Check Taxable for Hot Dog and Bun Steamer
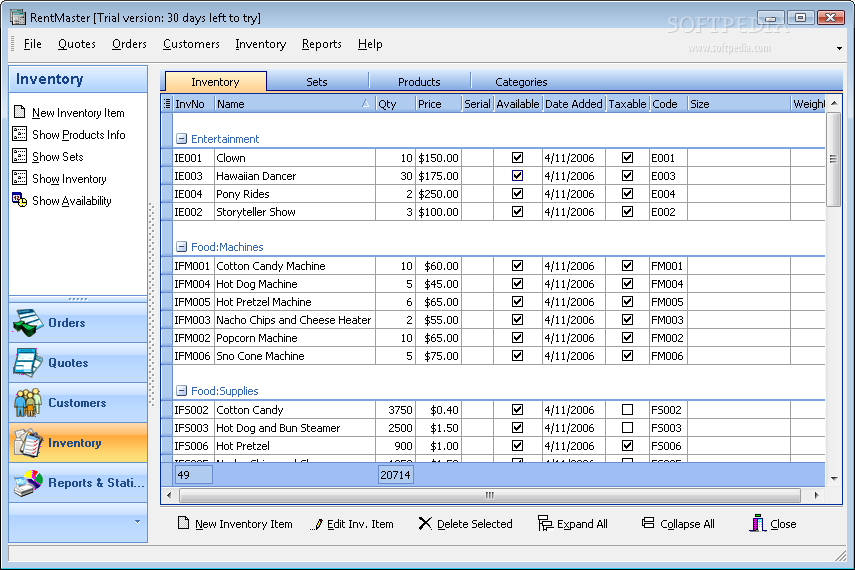Screen dimensions: 855x570 pyautogui.click(x=628, y=428)
